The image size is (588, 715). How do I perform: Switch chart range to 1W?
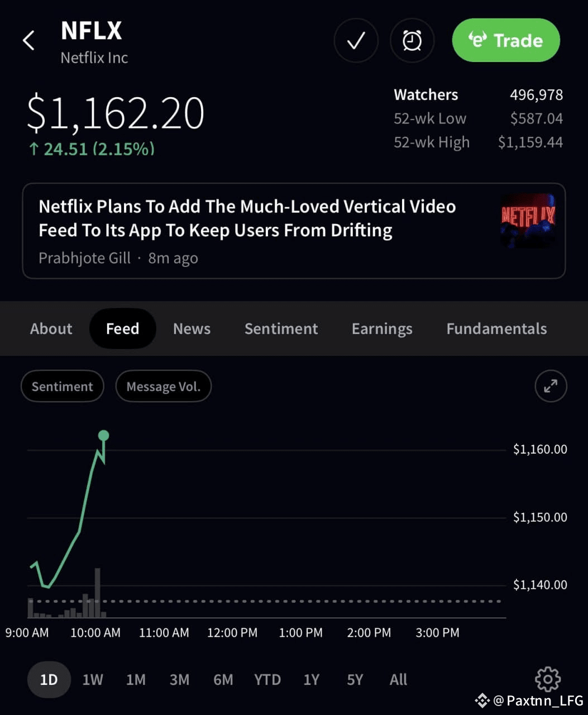point(93,679)
